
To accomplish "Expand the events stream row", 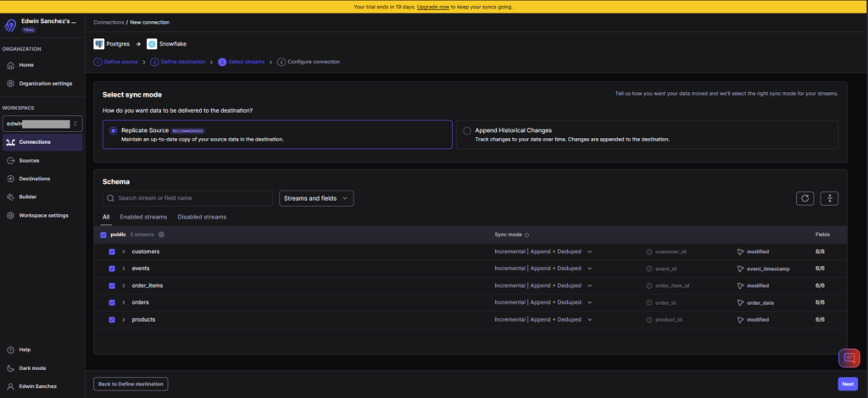I will click(124, 268).
